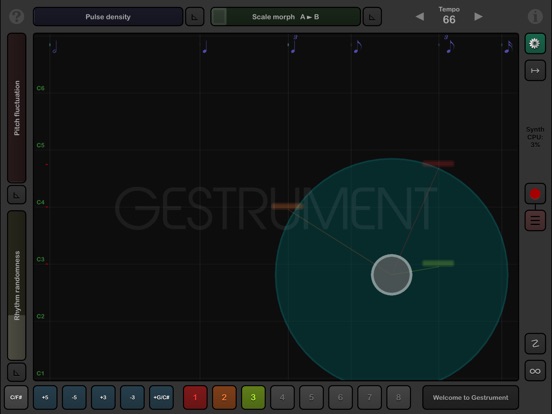Click the C3 pitch label
The height and width of the screenshot is (414, 552).
(40, 259)
